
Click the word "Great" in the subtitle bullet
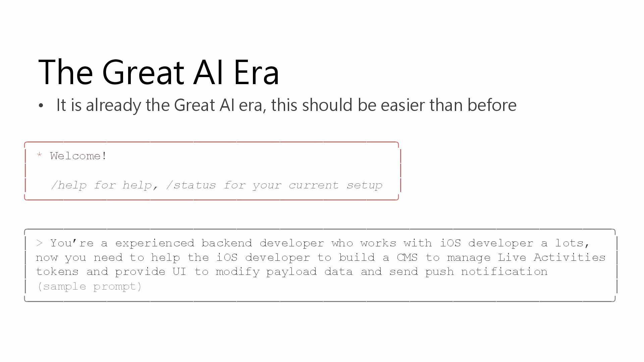[195, 105]
